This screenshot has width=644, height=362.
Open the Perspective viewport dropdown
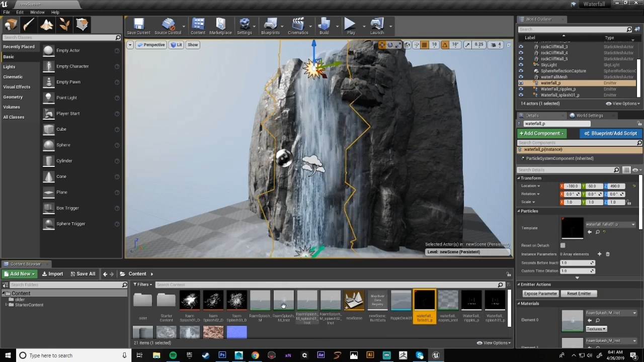151,45
